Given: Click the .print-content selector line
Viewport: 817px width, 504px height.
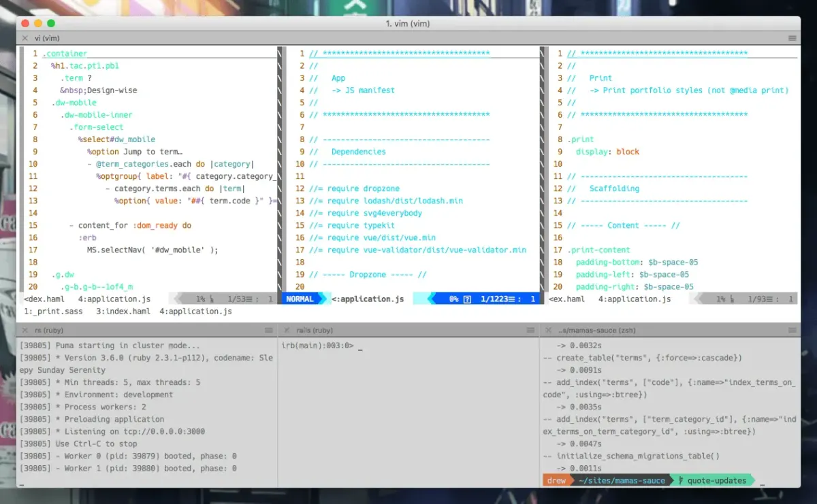Looking at the screenshot, I should 590,250.
